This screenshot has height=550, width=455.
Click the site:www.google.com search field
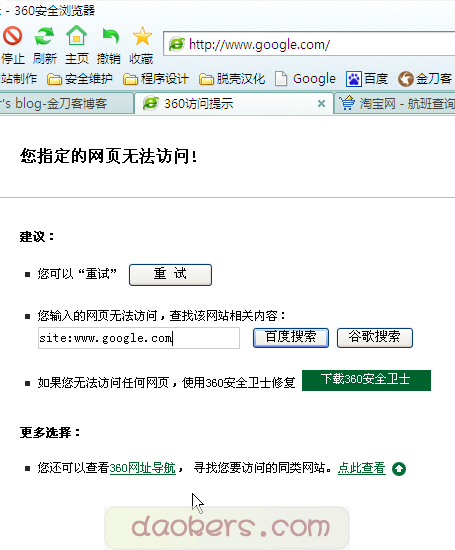139,338
